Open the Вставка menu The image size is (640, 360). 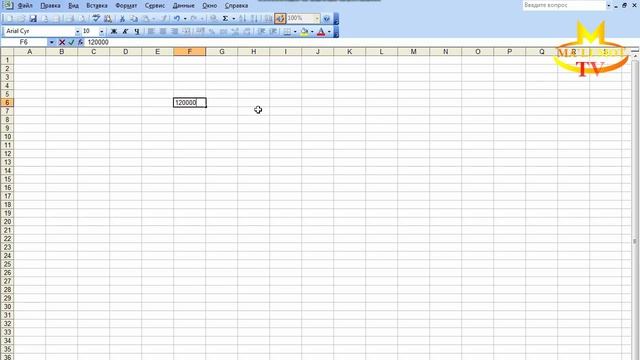point(97,6)
